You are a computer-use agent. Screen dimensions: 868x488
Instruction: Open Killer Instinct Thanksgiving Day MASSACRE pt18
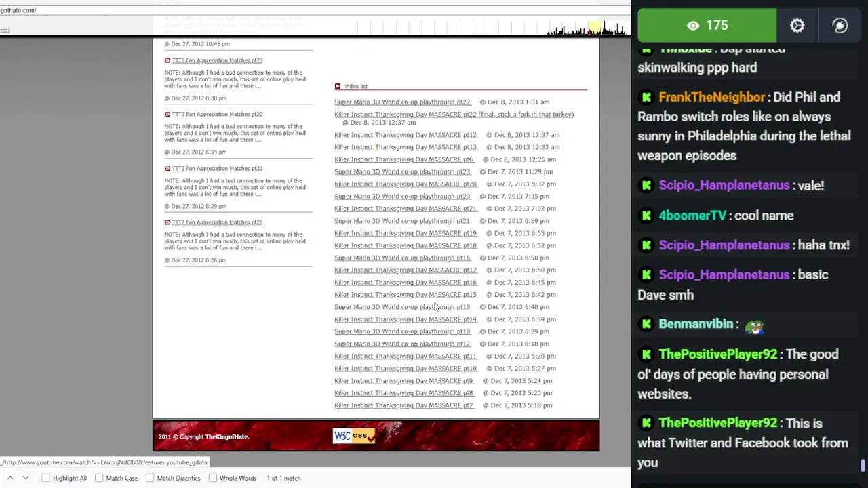[x=406, y=245]
